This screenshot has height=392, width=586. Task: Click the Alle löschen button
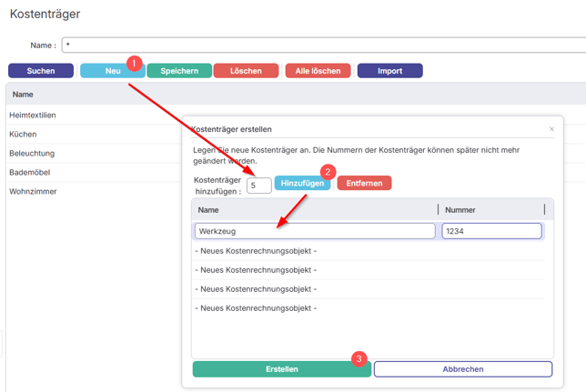point(317,71)
